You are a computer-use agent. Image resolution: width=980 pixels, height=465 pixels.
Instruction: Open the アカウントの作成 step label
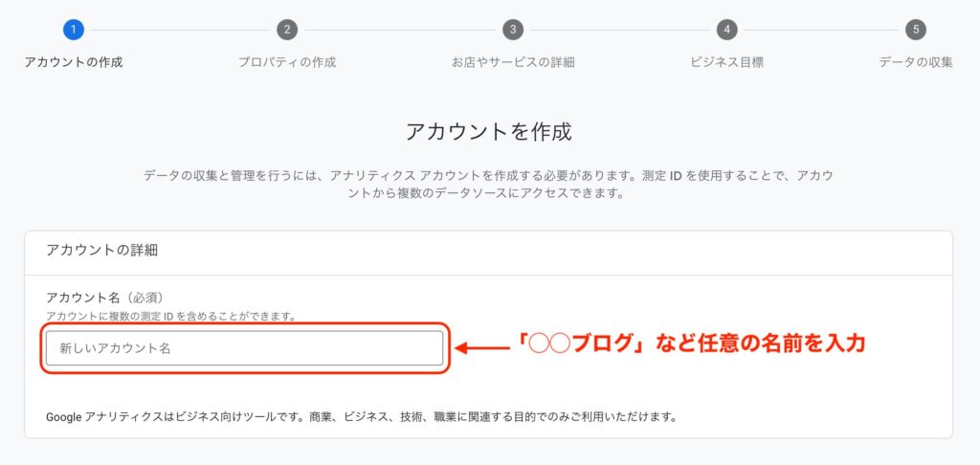coord(73,62)
